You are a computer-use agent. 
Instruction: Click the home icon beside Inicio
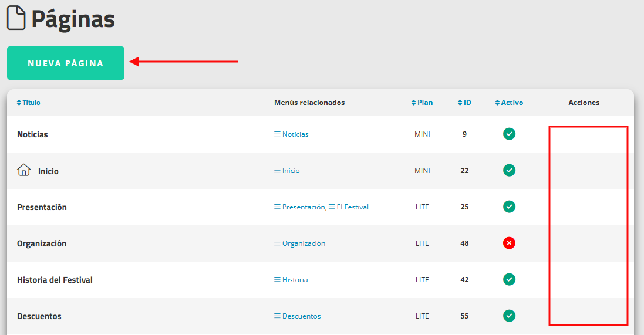24,170
